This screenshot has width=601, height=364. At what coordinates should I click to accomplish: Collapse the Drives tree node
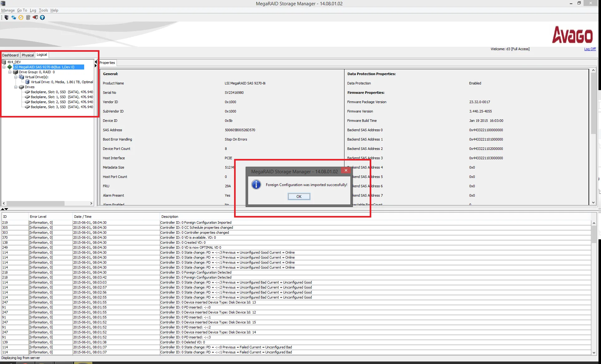tap(16, 87)
